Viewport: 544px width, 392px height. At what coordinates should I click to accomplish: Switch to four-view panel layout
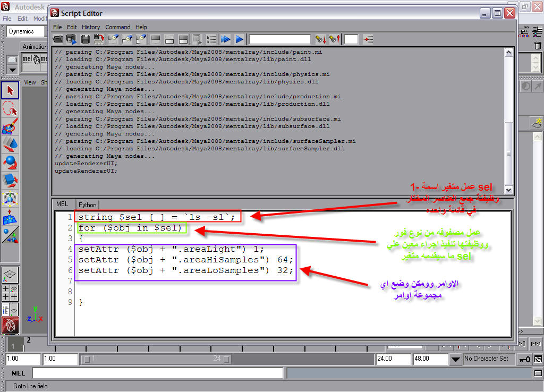click(x=10, y=293)
